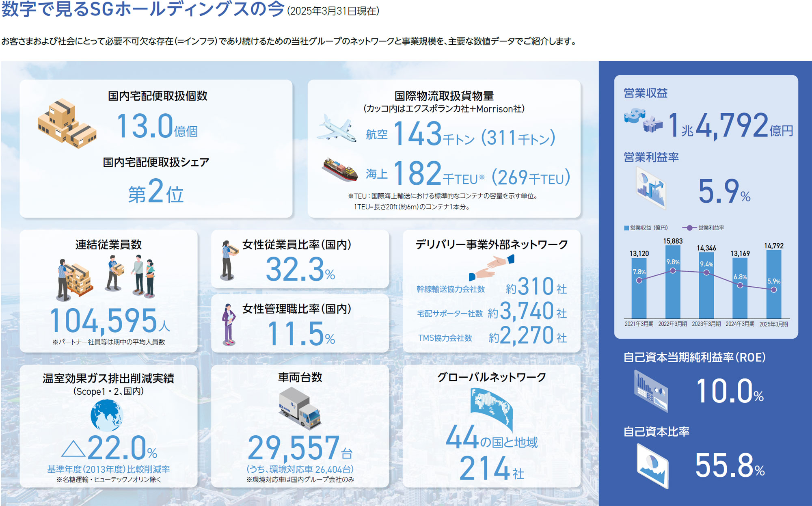Click the globe icon for greenhouse gas reduction
This screenshot has width=812, height=506.
coord(106,415)
